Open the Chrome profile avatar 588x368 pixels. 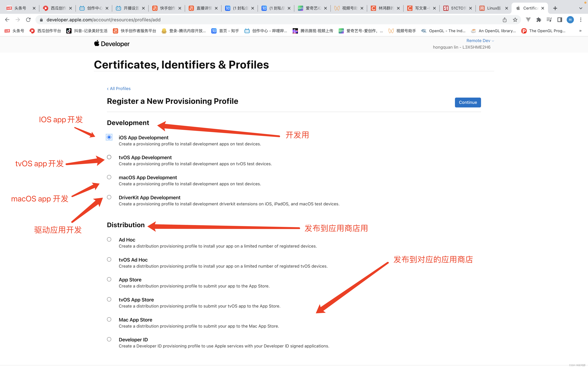570,20
